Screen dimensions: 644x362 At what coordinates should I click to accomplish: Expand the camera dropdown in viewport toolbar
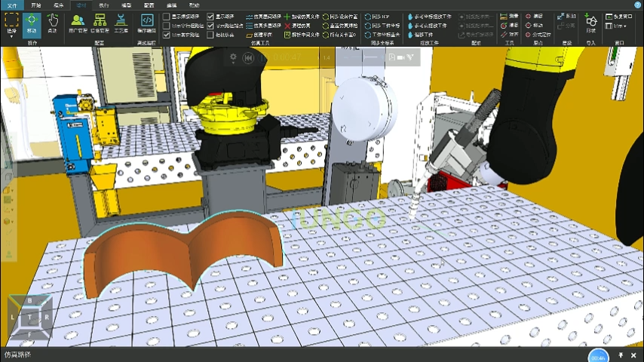400,57
